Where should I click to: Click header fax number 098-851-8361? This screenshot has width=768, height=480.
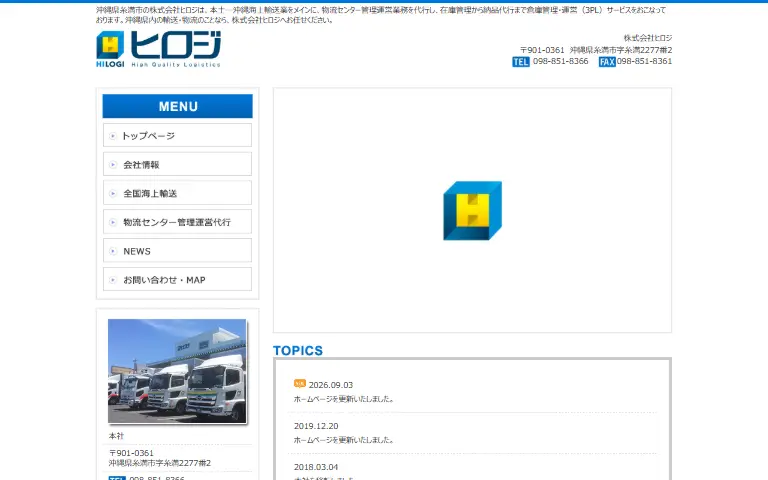(x=644, y=61)
